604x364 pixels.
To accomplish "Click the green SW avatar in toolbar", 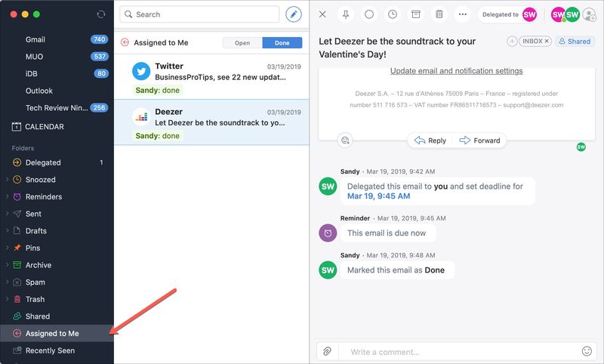I will point(572,14).
